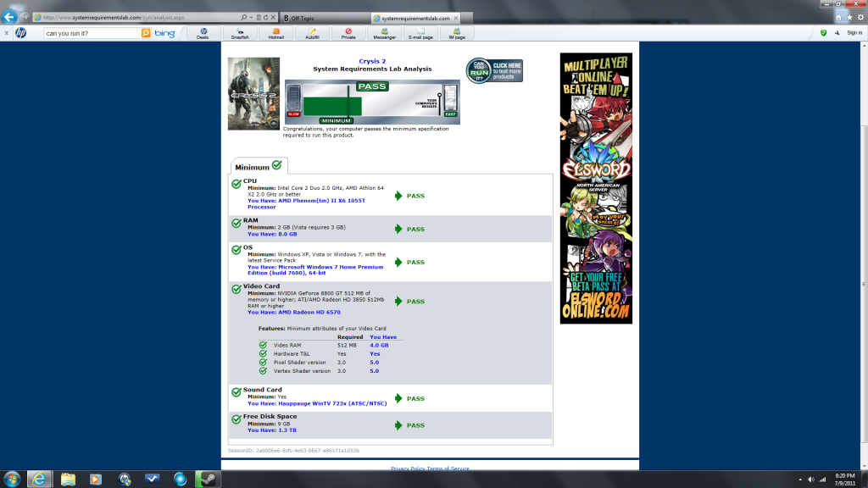Click the Elsword Online advertisement banner

(596, 188)
